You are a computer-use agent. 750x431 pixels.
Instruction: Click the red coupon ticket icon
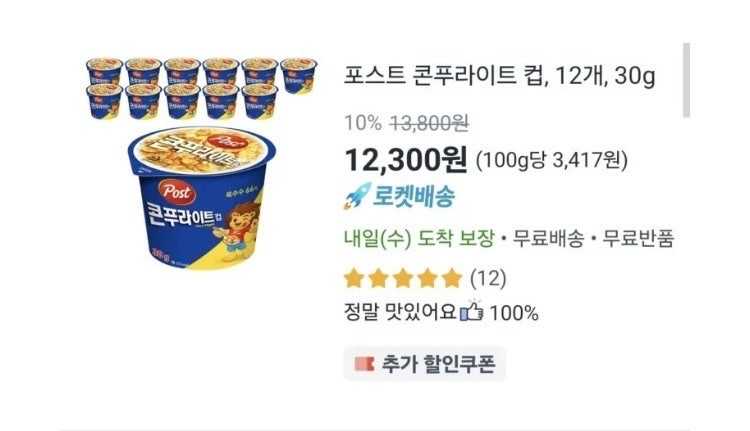tap(364, 364)
